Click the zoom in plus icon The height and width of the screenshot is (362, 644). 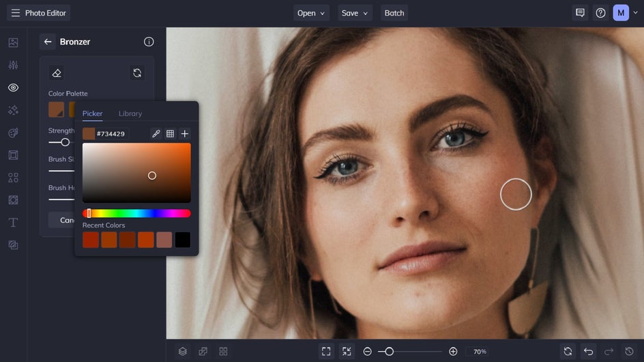(453, 351)
